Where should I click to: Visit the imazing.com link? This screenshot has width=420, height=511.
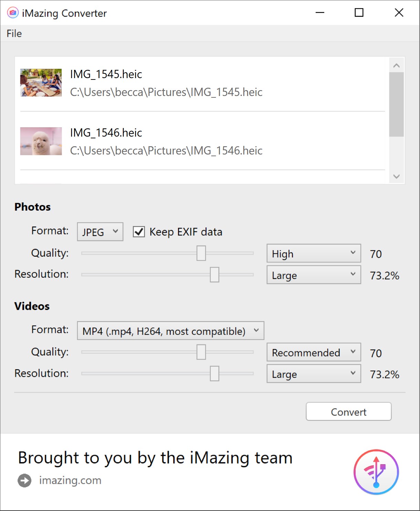[x=70, y=480]
